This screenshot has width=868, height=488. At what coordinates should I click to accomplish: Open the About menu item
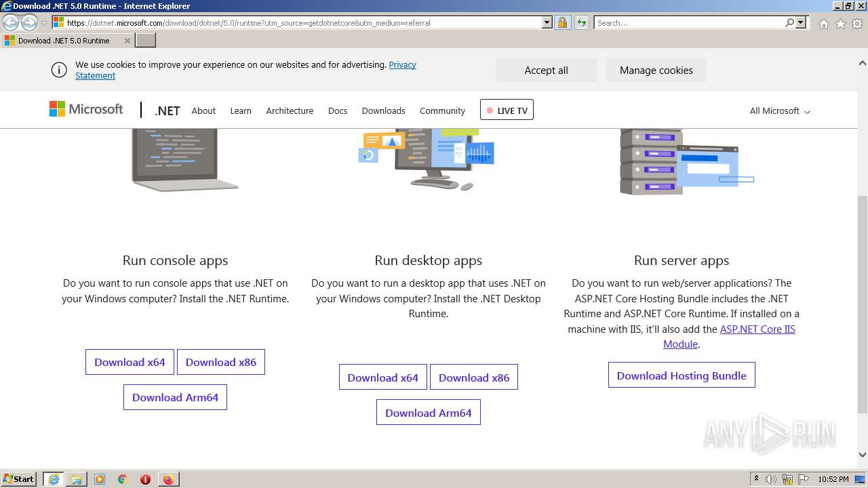point(203,110)
